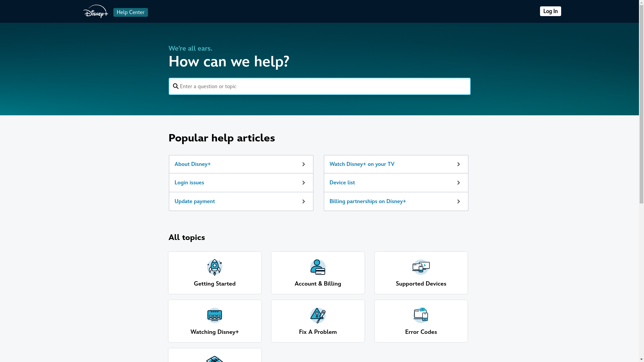The width and height of the screenshot is (644, 362).
Task: Click the Fix A Problem warning icon
Action: tap(318, 315)
